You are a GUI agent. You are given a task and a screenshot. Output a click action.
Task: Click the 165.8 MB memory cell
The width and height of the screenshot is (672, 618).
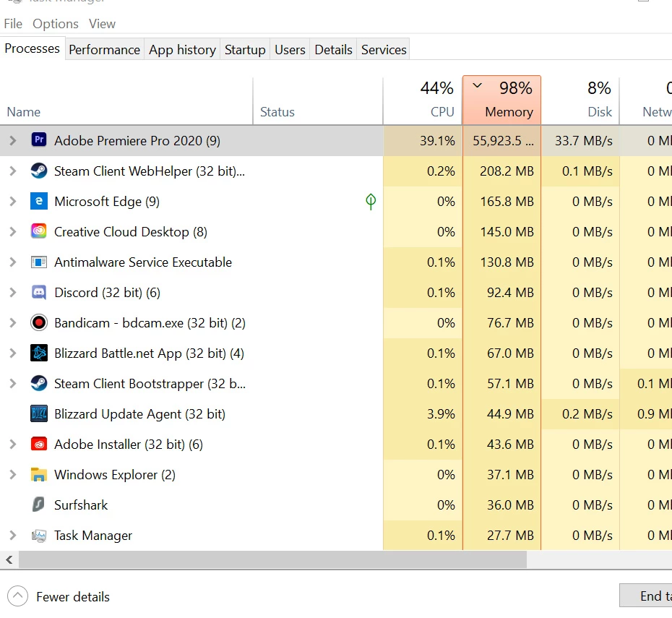pos(502,202)
